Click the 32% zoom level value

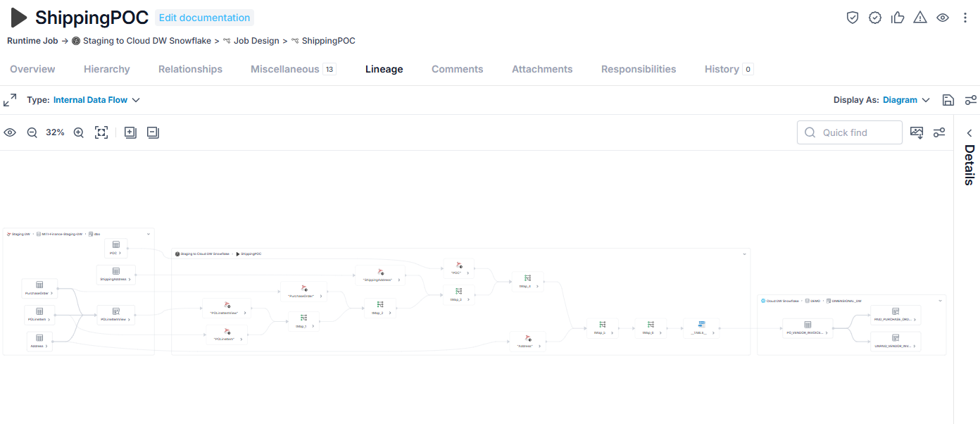55,132
